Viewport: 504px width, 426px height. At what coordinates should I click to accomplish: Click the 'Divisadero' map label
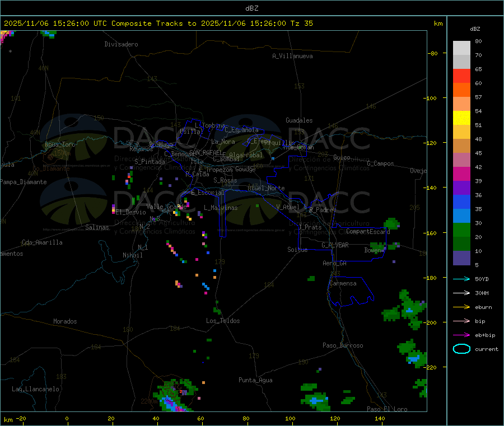121,44
